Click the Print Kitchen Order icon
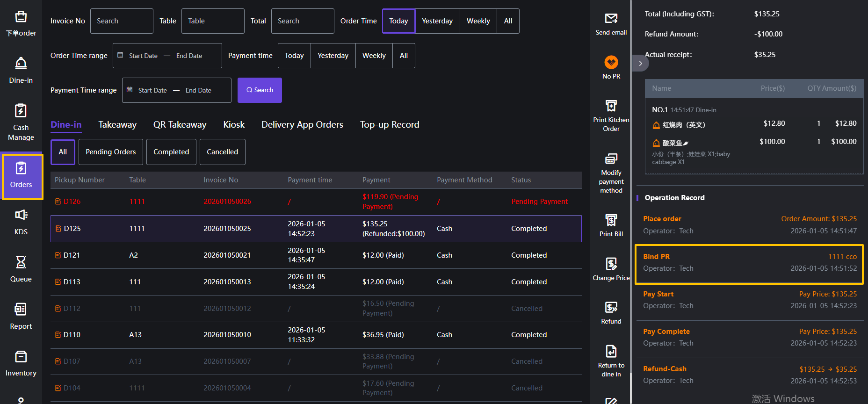868x404 pixels. pyautogui.click(x=611, y=106)
